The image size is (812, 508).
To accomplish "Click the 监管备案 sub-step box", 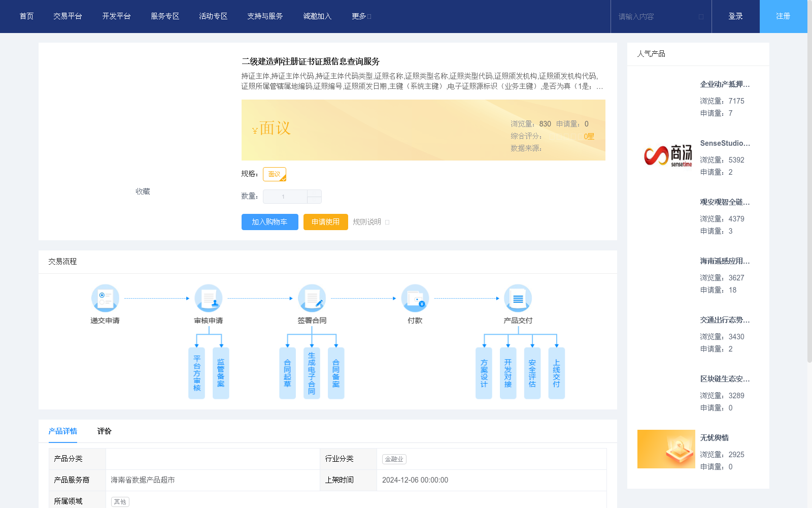I will (221, 373).
